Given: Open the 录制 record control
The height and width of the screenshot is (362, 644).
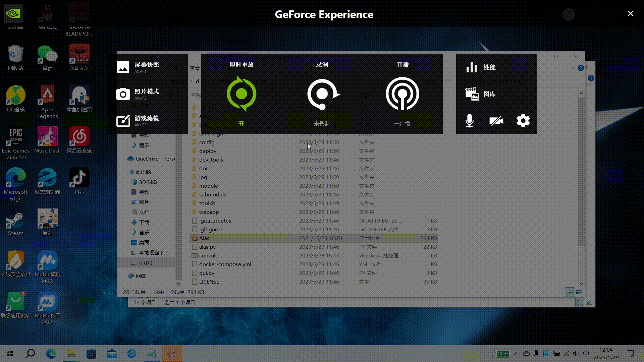Looking at the screenshot, I should pos(322,94).
